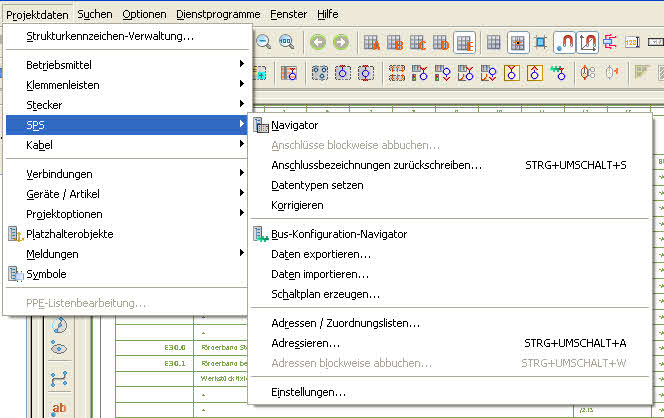
Task: Click dashed box circle with arrows both ends
Action: point(365,73)
